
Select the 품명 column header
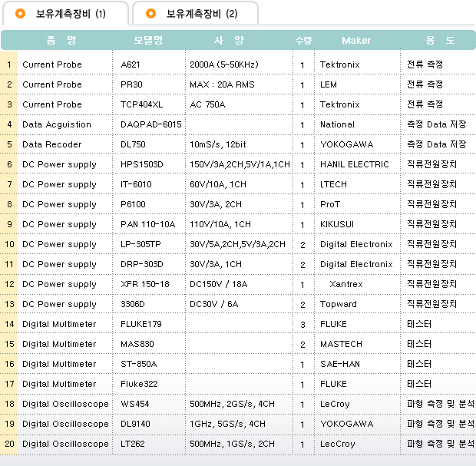[61, 40]
